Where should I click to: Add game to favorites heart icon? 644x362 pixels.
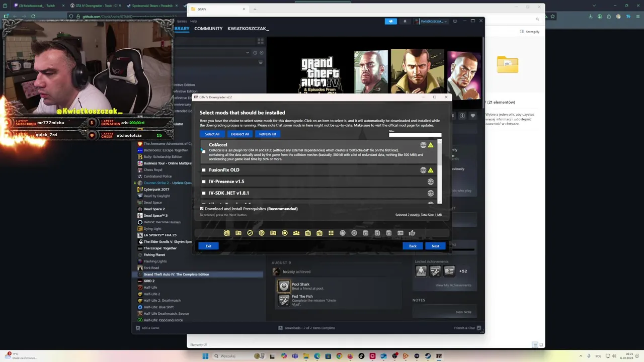tap(473, 116)
